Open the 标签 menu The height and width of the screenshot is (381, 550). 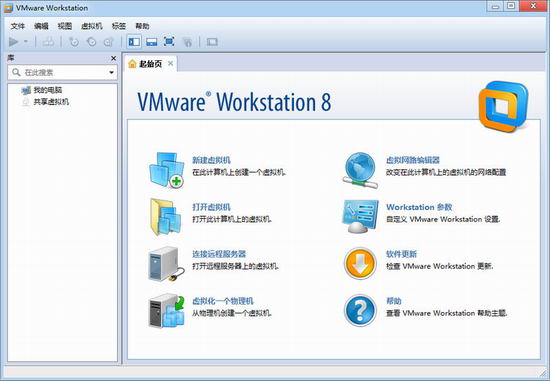[119, 26]
